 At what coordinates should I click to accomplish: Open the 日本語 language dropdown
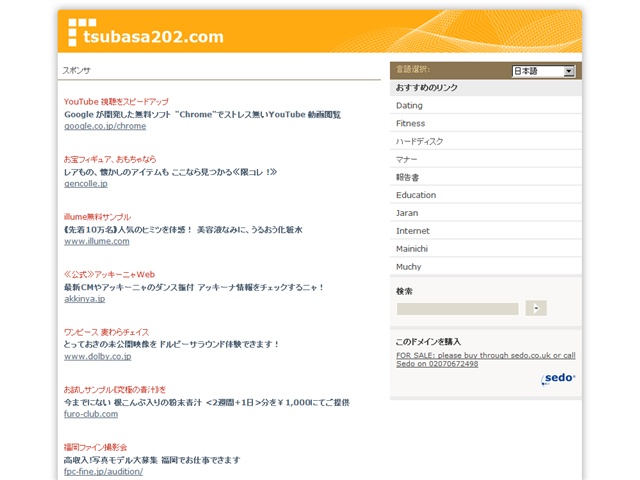[x=543, y=71]
